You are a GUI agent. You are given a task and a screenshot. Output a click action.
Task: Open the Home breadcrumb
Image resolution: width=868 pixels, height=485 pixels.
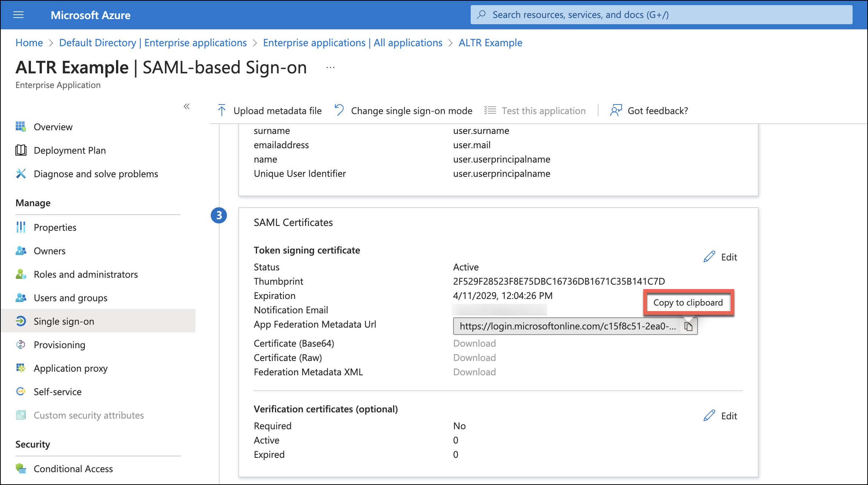point(29,43)
